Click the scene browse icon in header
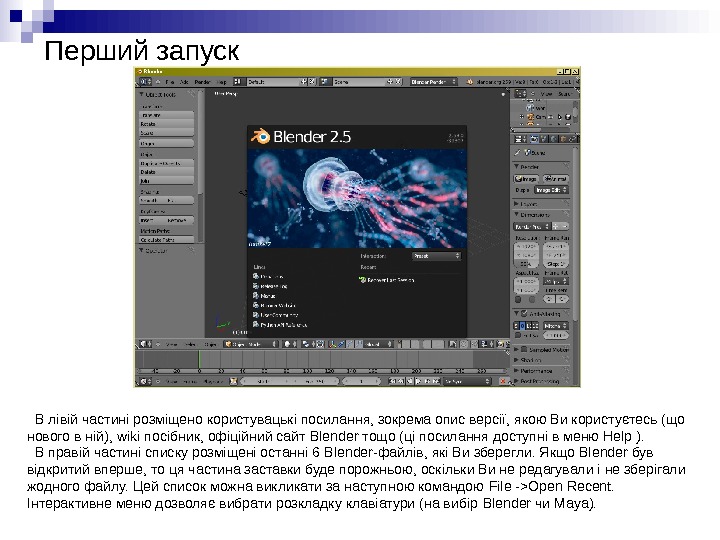This screenshot has width=720, height=540. tap(324, 82)
